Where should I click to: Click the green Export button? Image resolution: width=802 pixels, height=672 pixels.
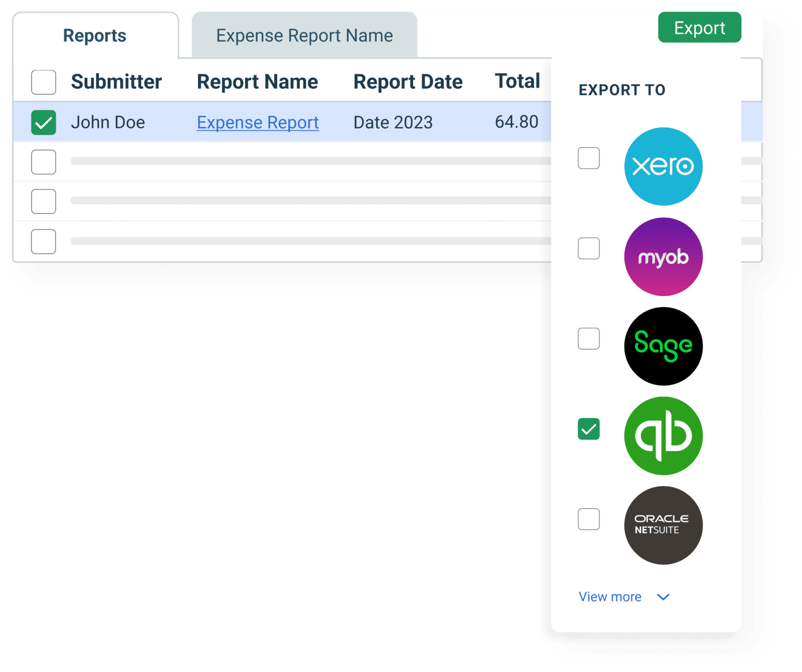699,28
